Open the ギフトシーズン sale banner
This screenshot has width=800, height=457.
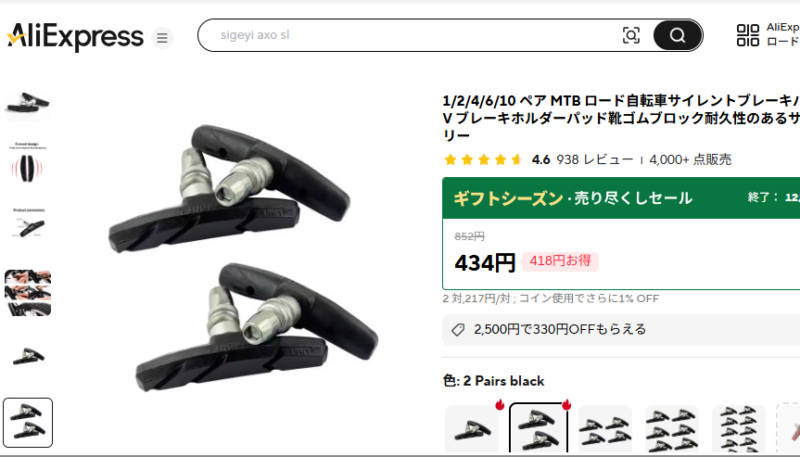click(621, 198)
